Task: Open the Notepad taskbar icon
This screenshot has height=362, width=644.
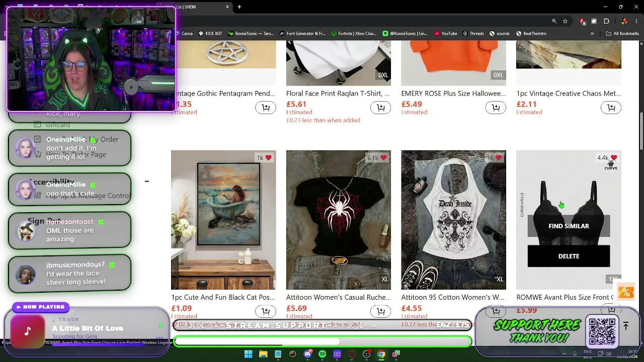Action: [278, 354]
